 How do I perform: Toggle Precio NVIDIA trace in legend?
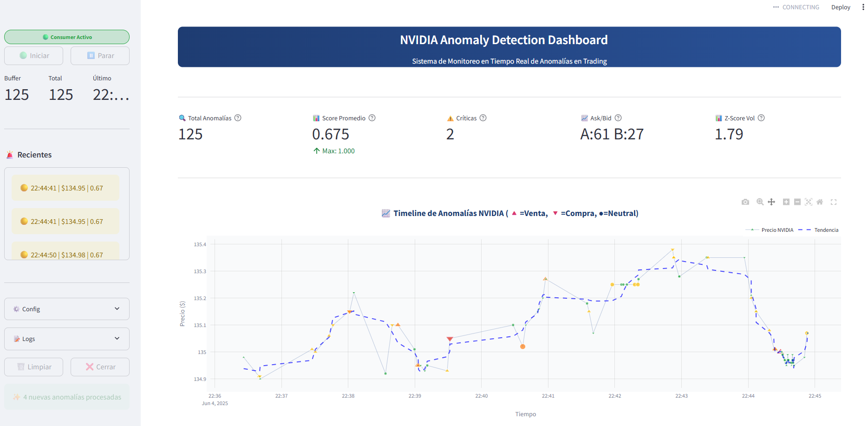pyautogui.click(x=770, y=230)
